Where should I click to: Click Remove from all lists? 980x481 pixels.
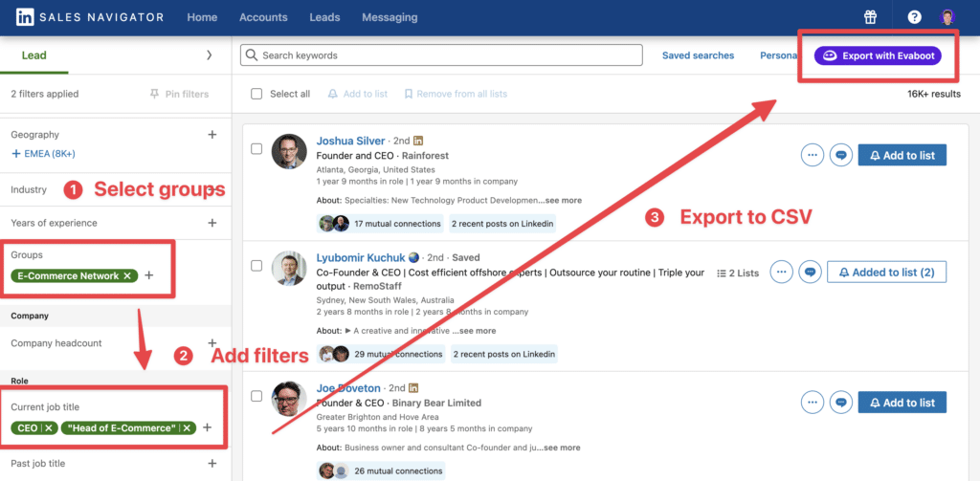456,94
